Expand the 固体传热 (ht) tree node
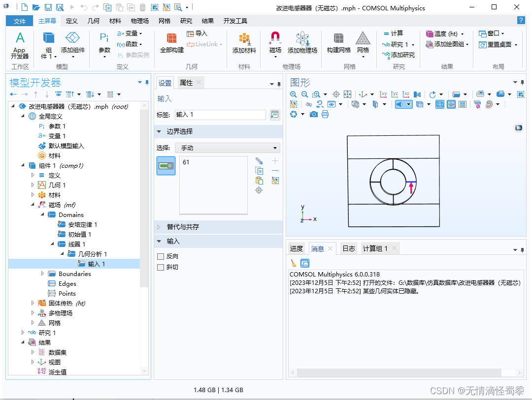 pos(33,303)
